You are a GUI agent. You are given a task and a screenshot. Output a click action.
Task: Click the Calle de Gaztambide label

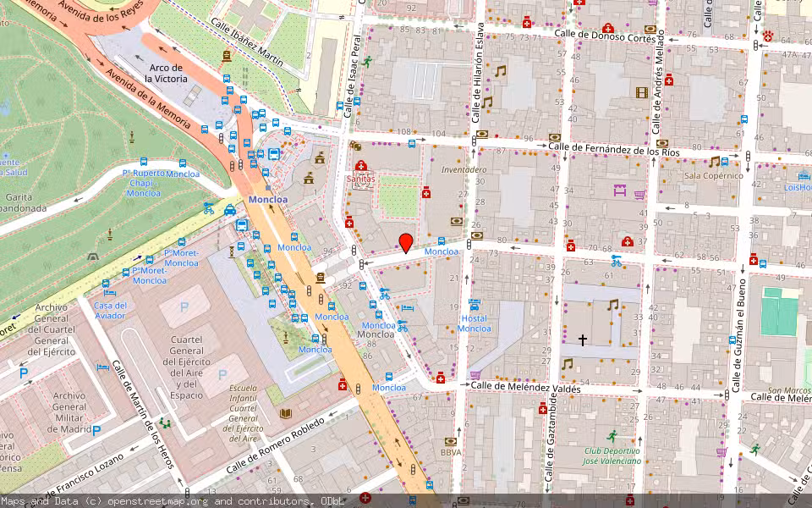(x=551, y=436)
